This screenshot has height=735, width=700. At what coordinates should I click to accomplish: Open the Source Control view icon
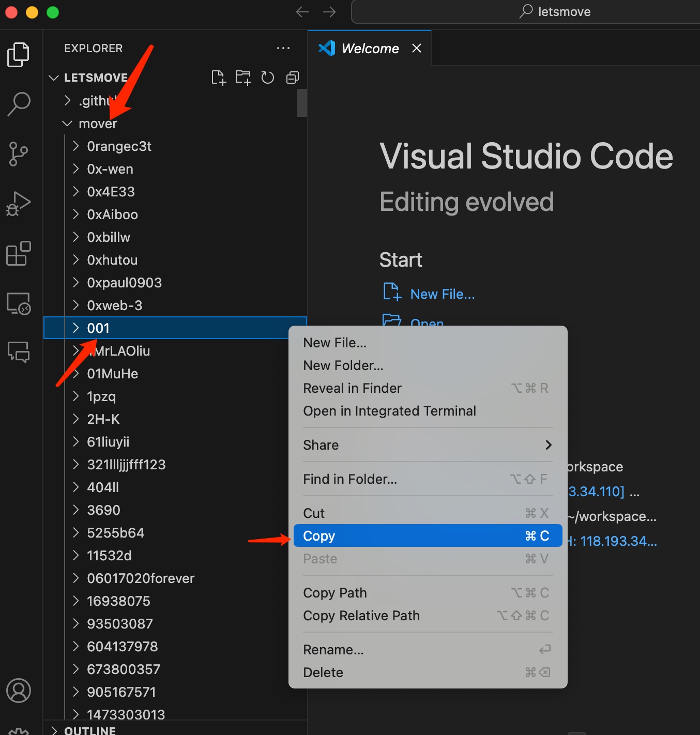pyautogui.click(x=19, y=154)
